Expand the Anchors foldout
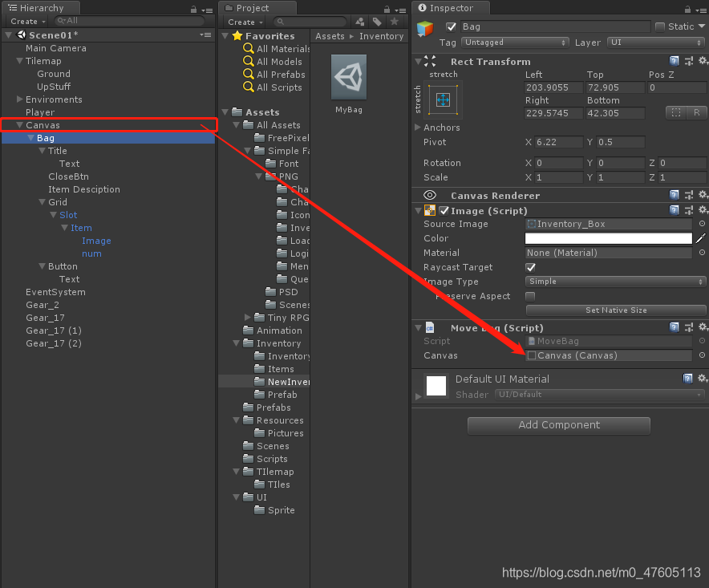This screenshot has width=709, height=588. [418, 127]
